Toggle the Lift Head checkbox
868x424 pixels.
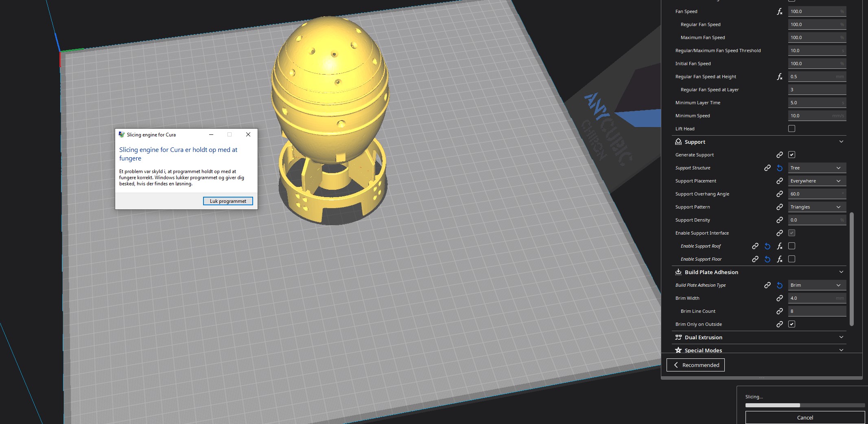click(x=791, y=129)
